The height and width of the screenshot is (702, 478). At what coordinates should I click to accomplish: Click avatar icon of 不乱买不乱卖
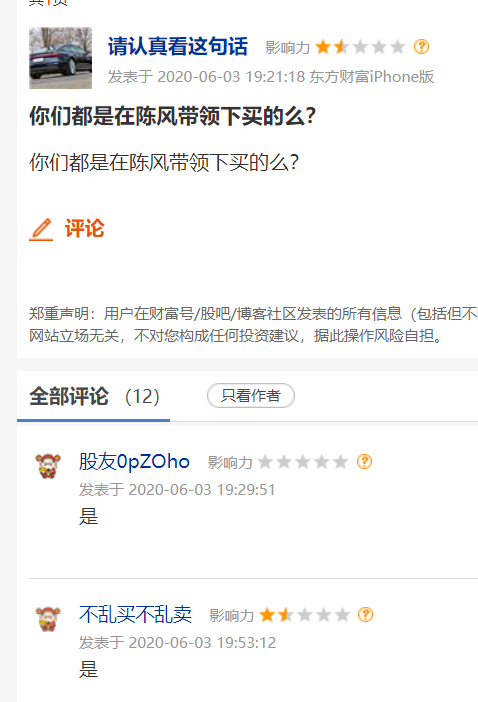pyautogui.click(x=48, y=619)
